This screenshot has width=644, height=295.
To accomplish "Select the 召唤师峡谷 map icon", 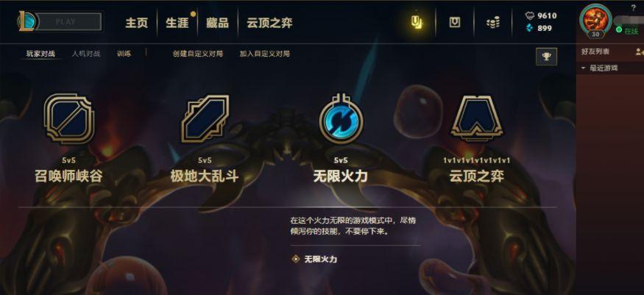I will 69,119.
